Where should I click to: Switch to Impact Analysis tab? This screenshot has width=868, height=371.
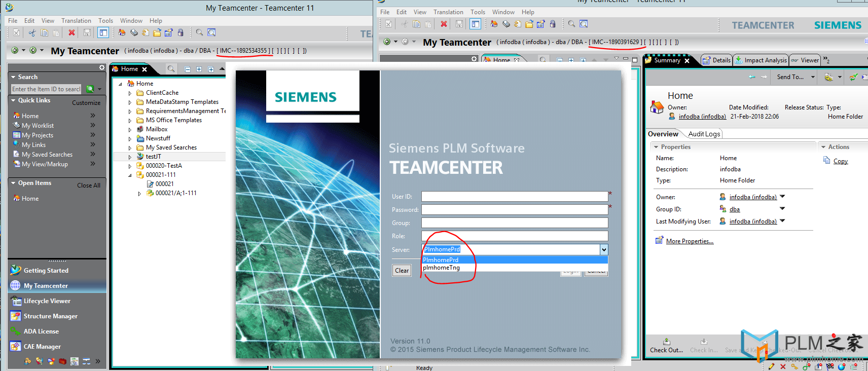[761, 60]
